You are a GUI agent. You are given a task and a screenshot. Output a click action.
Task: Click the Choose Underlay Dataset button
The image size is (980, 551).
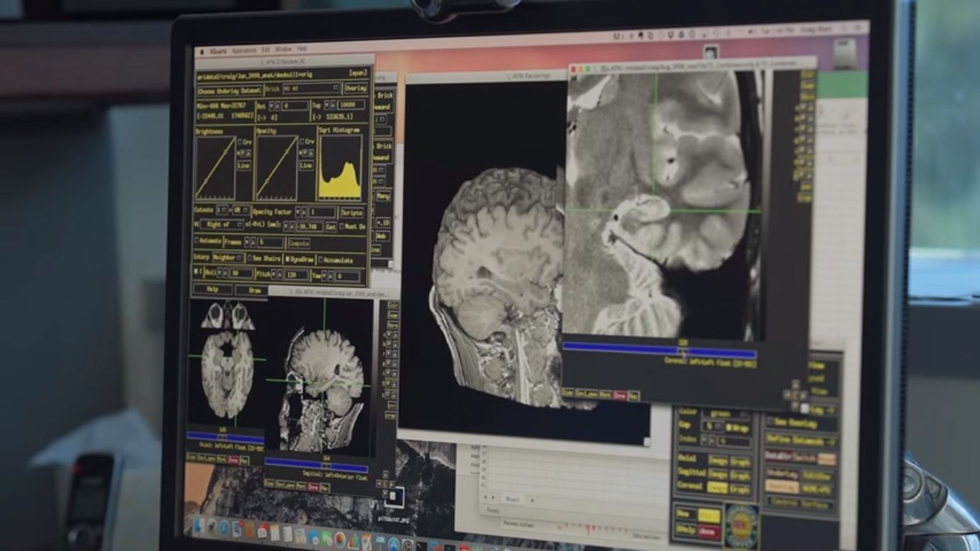point(229,90)
